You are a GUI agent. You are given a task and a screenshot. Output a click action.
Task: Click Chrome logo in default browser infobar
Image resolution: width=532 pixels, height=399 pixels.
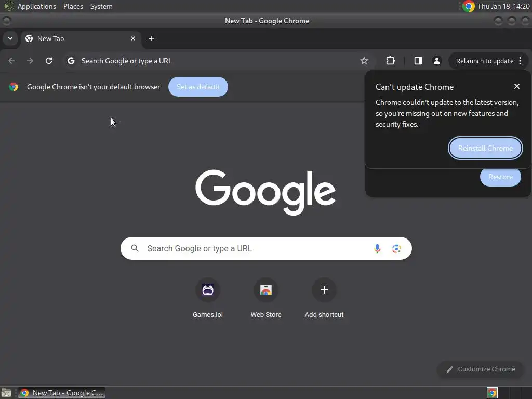[14, 87]
